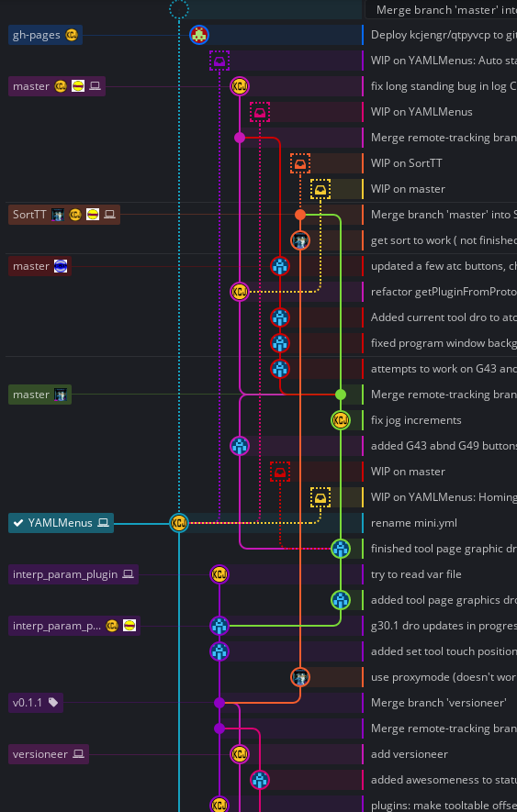Click the purple stash node 'WIP on YAMLMenus: Auto'

[x=219, y=61]
